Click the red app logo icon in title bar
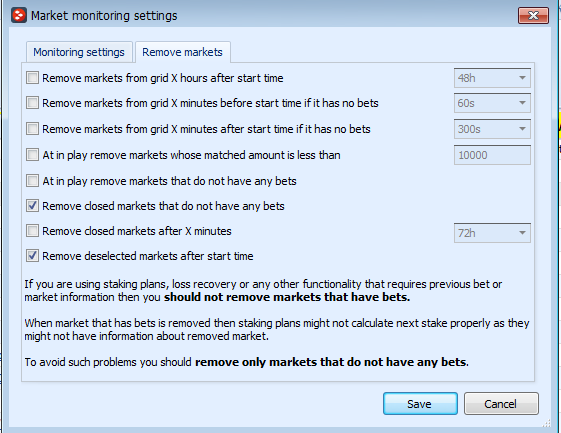561x433 pixels. tap(19, 15)
